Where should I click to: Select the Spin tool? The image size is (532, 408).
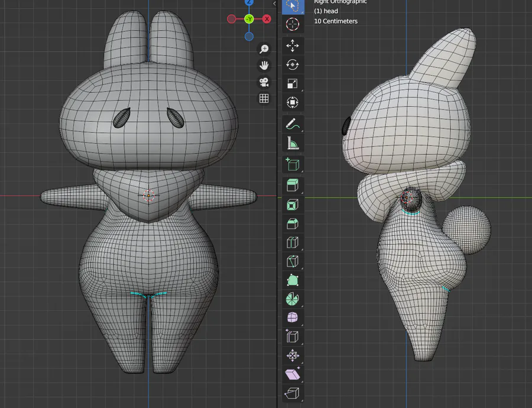click(x=293, y=299)
